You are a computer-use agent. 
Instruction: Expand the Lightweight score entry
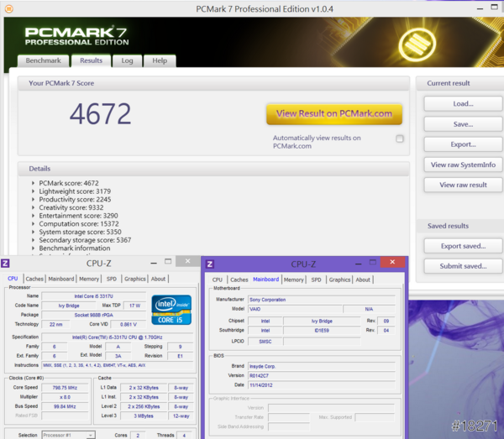point(34,191)
